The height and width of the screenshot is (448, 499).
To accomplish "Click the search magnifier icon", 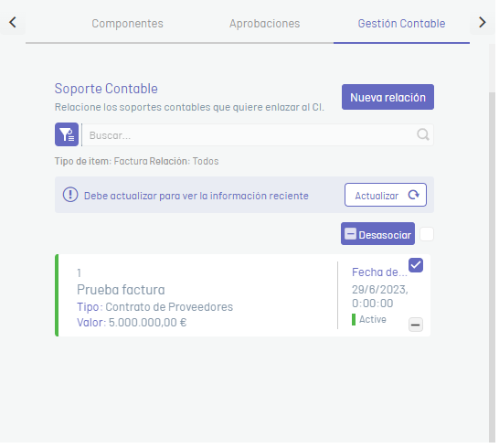I will pyautogui.click(x=423, y=134).
